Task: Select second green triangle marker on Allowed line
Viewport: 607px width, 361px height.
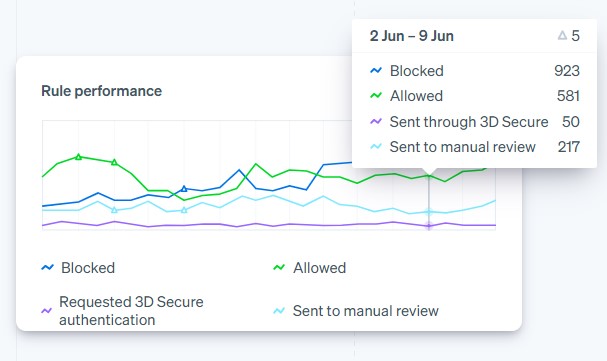Action: 114,162
